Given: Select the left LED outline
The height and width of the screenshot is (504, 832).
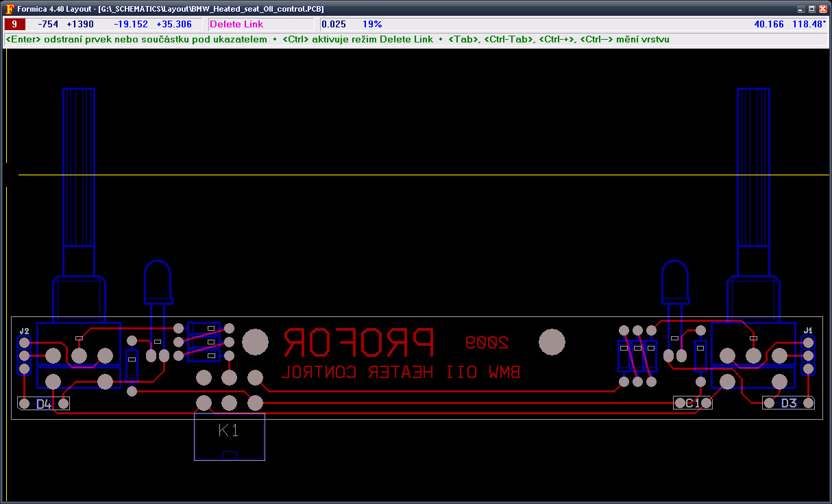Looking at the screenshot, I should click(157, 281).
